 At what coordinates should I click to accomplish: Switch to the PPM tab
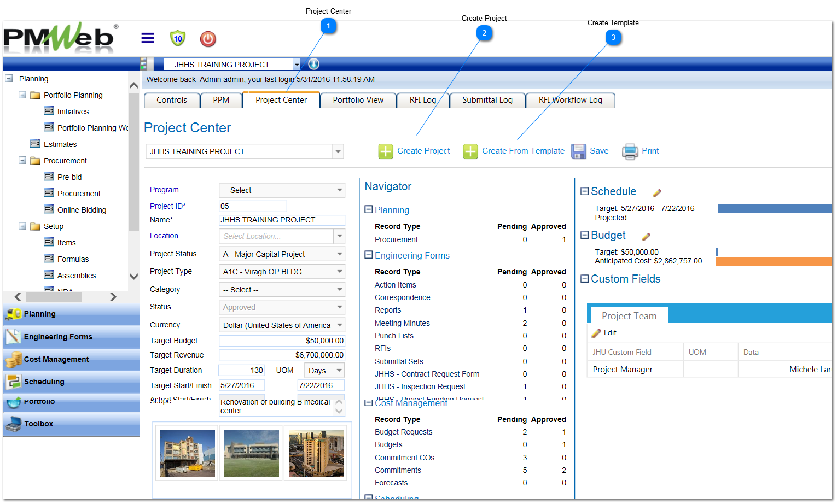(221, 100)
